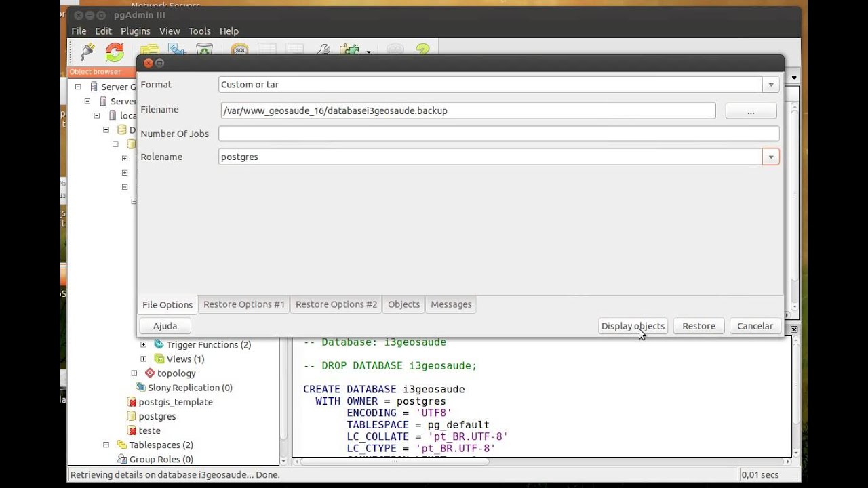Click the wrench maintenance toolbar icon
This screenshot has width=868, height=488.
coord(323,50)
